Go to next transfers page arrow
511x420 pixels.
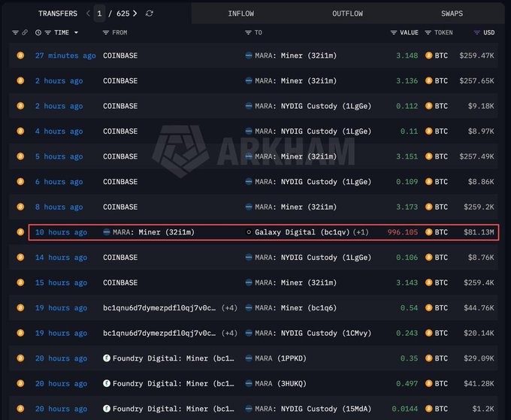135,14
